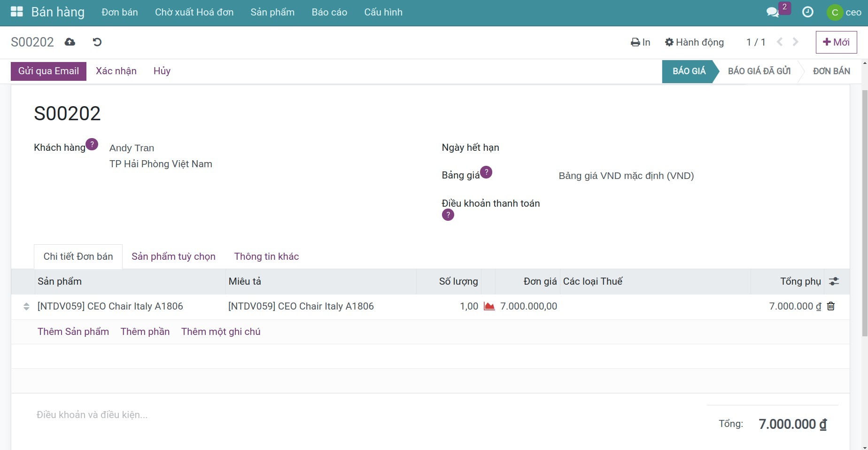Screen dimensions: 868x450
Task: Click the vertical page scrollbar
Action: (x=864, y=211)
